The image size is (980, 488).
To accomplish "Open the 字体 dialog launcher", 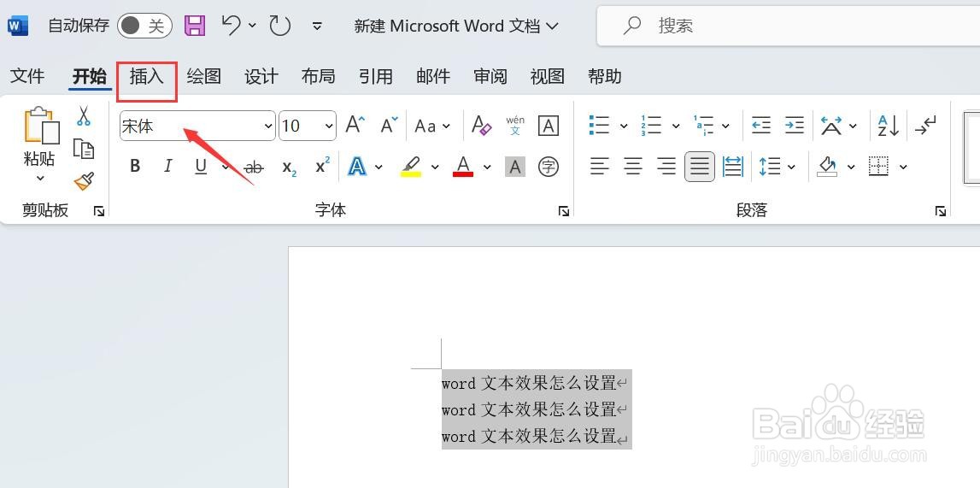I will tap(564, 211).
